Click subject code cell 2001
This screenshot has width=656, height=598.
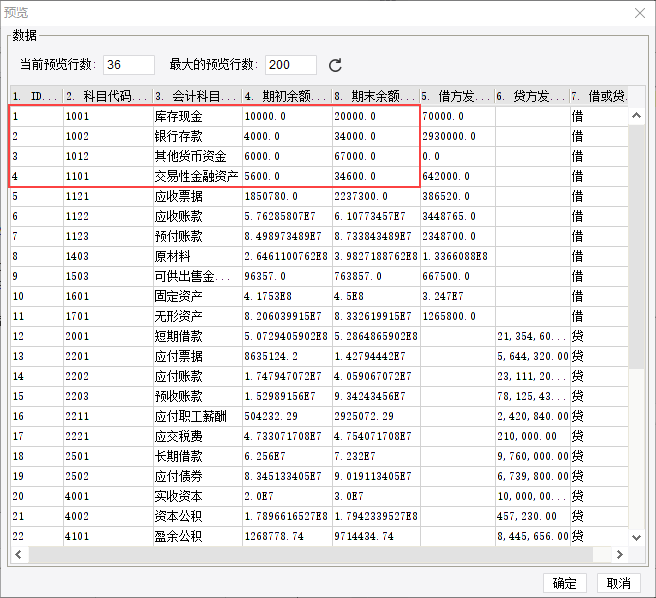[108, 336]
